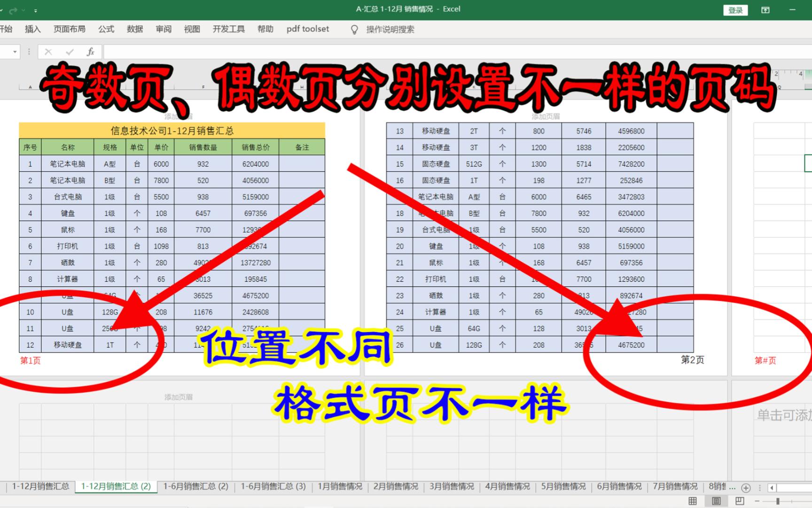Viewport: 812px width, 508px height.
Task: Click the 第2页 footer on page two
Action: [693, 360]
